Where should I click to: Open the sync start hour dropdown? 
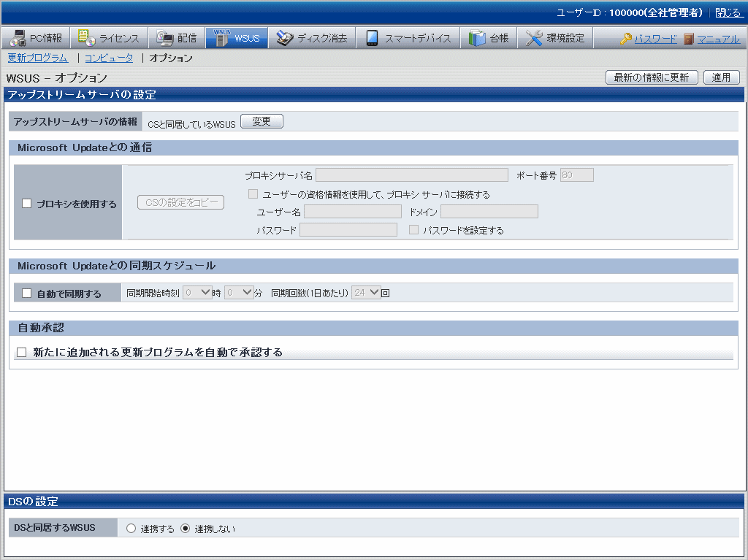[x=197, y=292]
